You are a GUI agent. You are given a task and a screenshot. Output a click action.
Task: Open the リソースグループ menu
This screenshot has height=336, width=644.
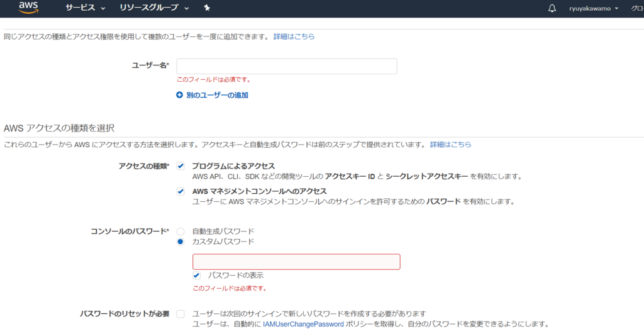coord(154,8)
